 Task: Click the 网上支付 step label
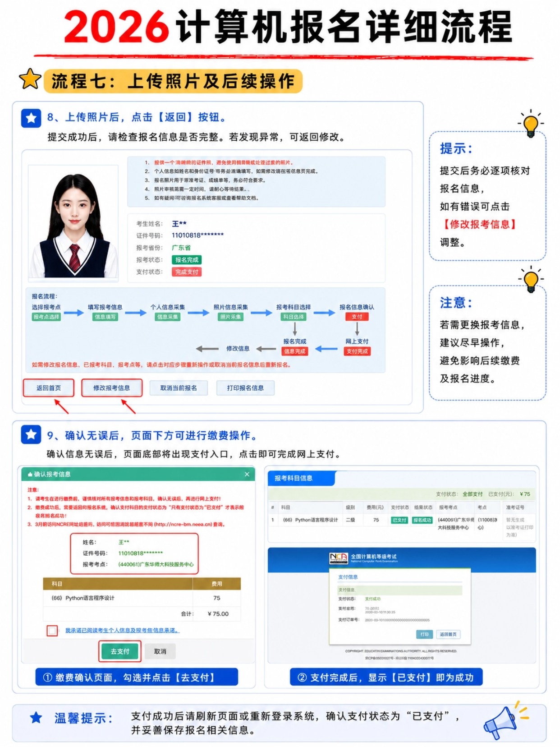coord(357,341)
